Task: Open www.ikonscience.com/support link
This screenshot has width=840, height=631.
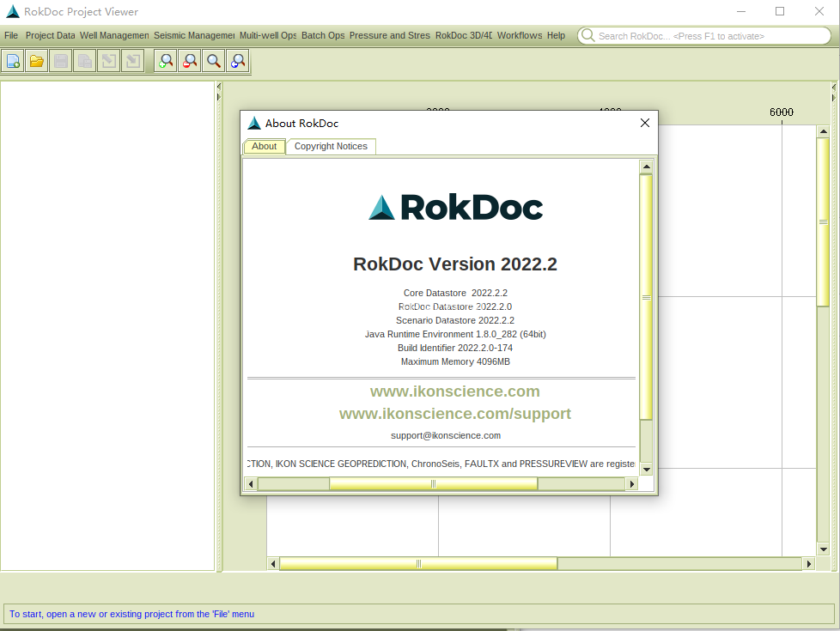Action: (x=455, y=414)
